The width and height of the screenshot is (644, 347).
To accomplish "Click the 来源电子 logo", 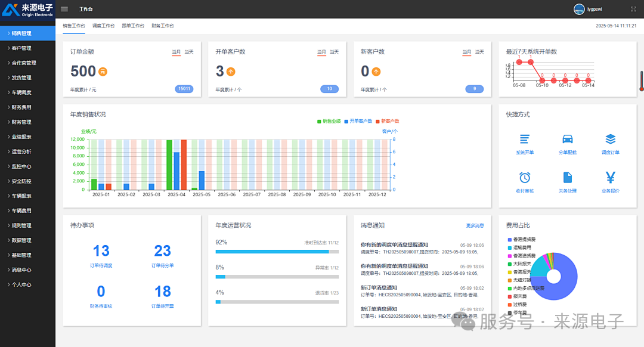I will coord(27,10).
